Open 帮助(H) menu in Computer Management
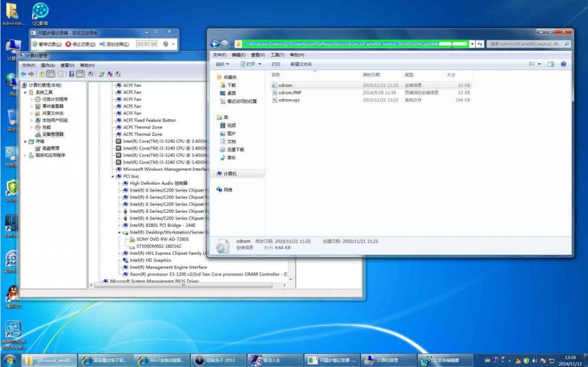Screen dimensions: 588x367 click(87, 65)
